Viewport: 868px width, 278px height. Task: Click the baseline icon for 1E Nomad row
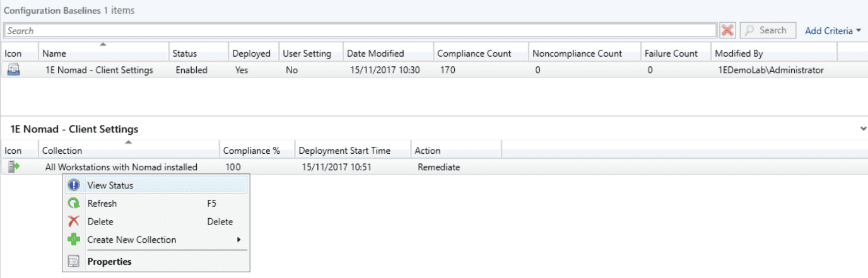[x=13, y=70]
